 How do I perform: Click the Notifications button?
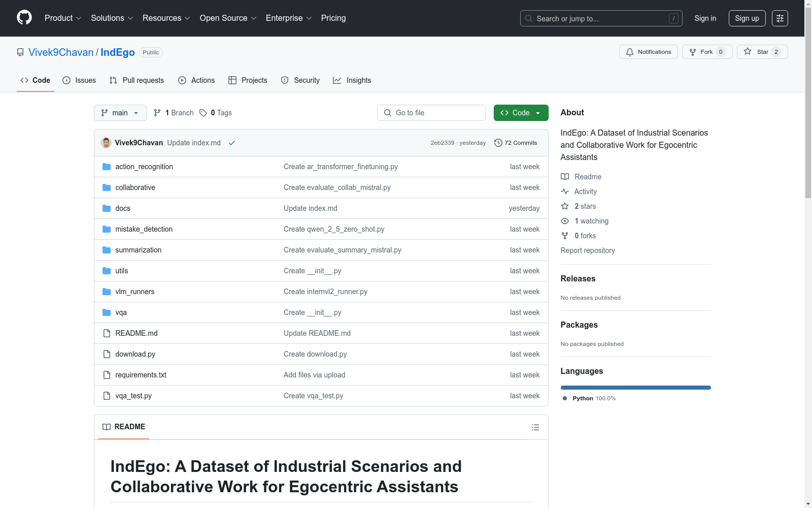pyautogui.click(x=649, y=52)
